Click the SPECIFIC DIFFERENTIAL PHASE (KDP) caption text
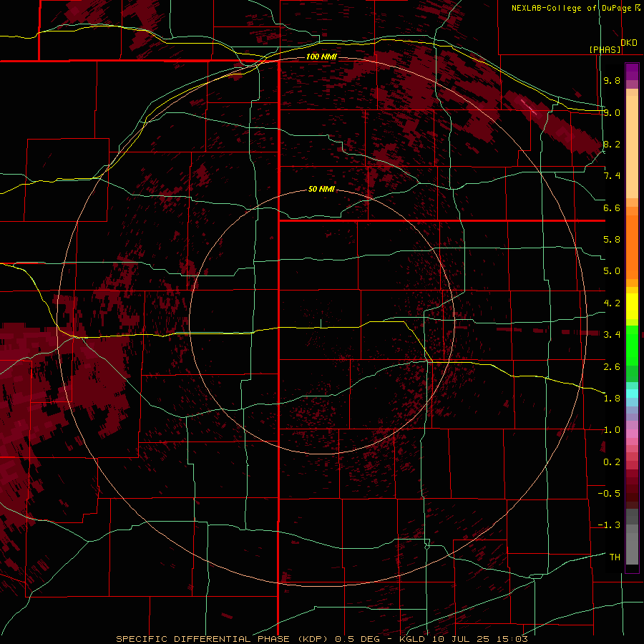Image resolution: width=644 pixels, height=644 pixels. click(223, 639)
